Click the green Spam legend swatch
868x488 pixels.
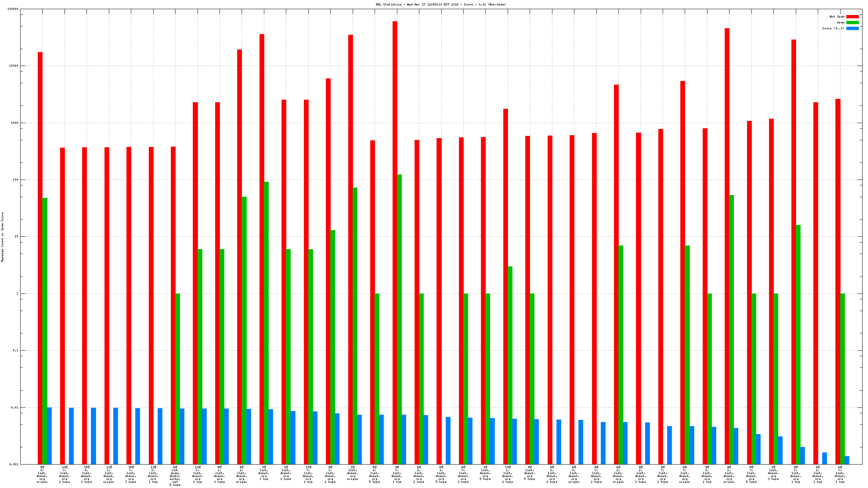tap(852, 22)
